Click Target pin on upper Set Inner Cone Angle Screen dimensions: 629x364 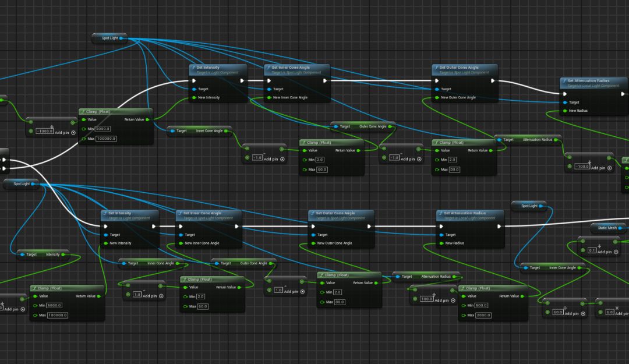tap(269, 89)
